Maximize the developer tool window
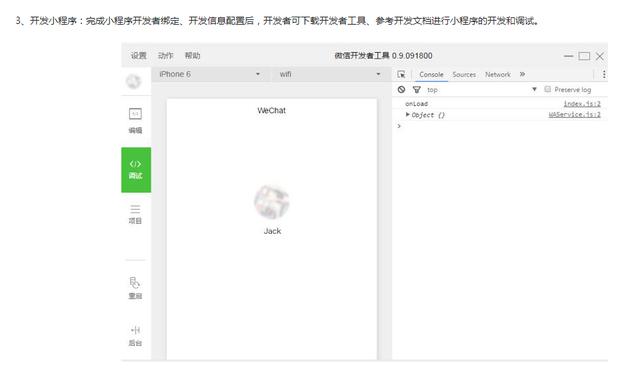 (x=584, y=56)
